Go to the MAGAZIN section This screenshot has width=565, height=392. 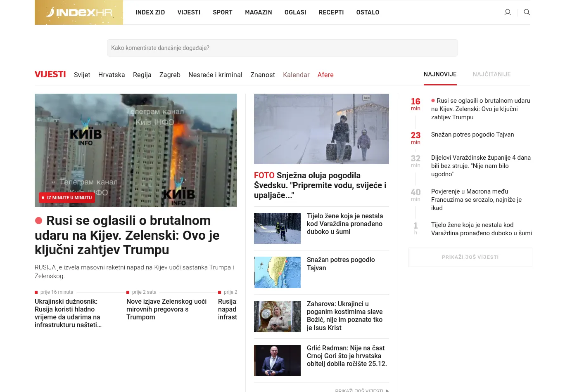[258, 12]
